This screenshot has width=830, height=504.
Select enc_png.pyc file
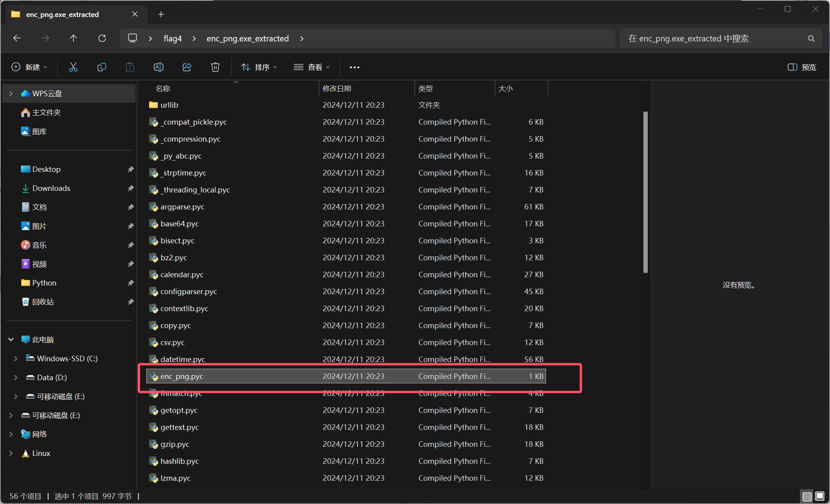pos(346,376)
